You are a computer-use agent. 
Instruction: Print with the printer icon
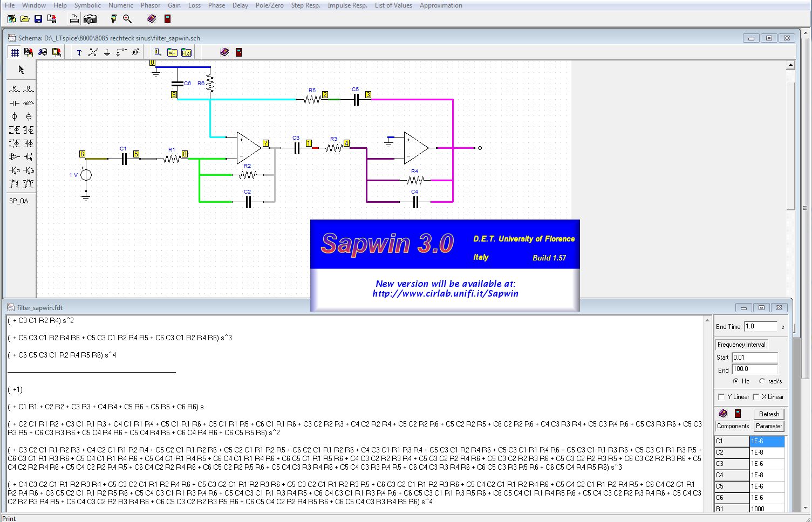(x=74, y=19)
